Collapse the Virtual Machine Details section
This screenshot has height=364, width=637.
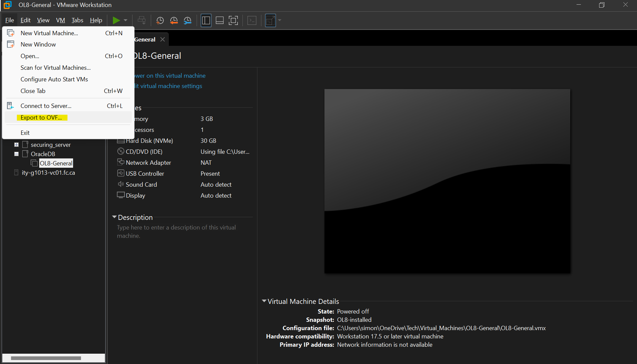[264, 301]
